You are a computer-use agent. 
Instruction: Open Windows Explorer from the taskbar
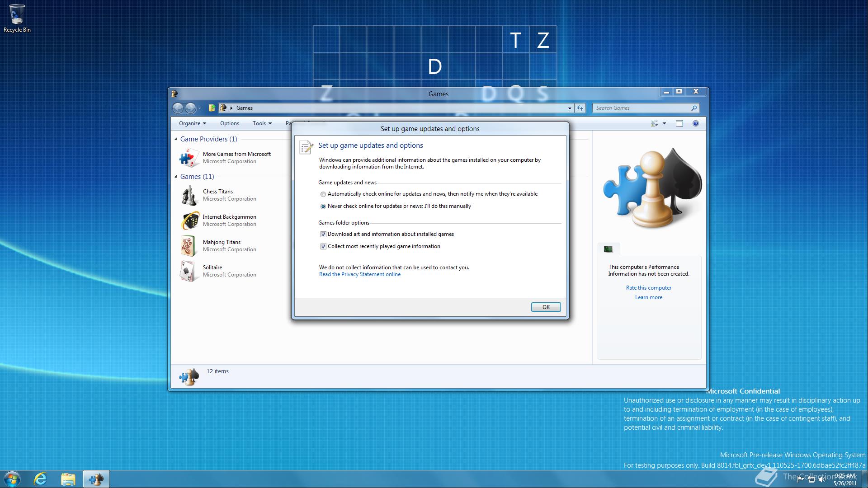(x=68, y=479)
